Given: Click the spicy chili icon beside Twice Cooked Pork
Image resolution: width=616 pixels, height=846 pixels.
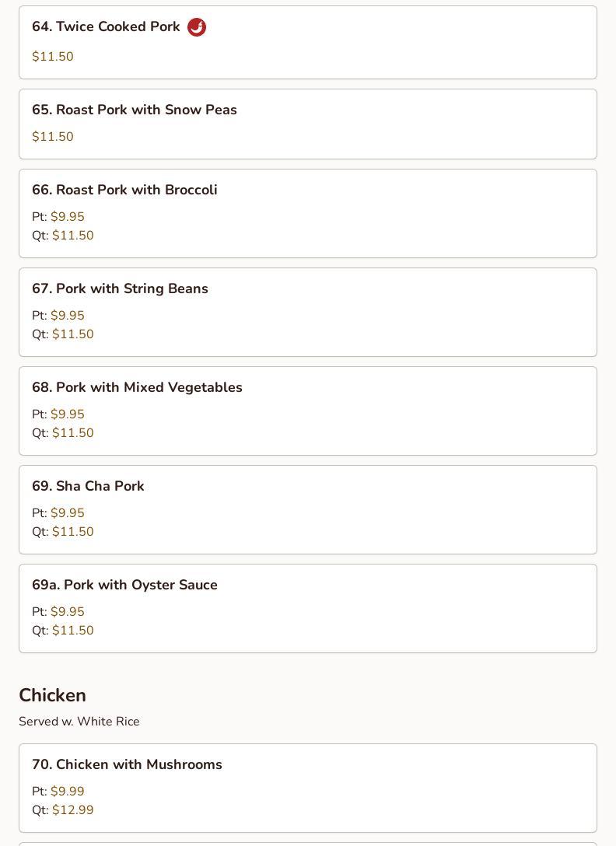Looking at the screenshot, I should [197, 27].
